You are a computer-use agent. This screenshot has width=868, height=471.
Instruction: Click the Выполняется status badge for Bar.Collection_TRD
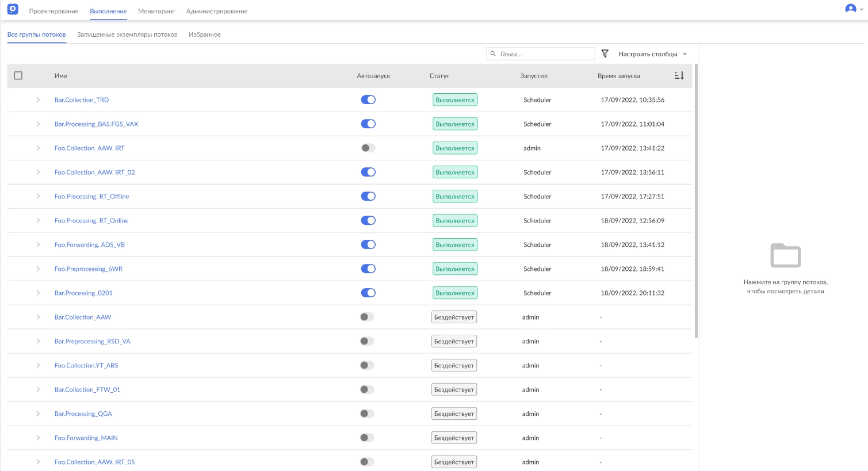point(454,100)
